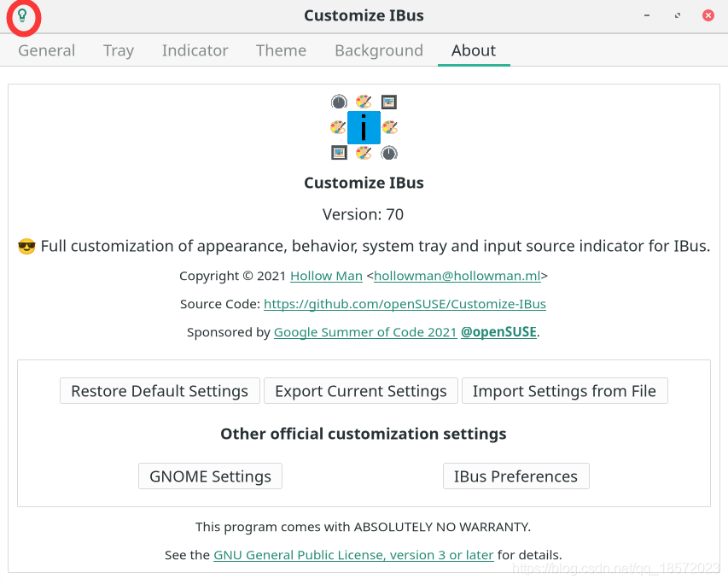This screenshot has width=728, height=584.
Task: Click the bold 'Customize IBus' app name under the logo
Action: click(364, 183)
